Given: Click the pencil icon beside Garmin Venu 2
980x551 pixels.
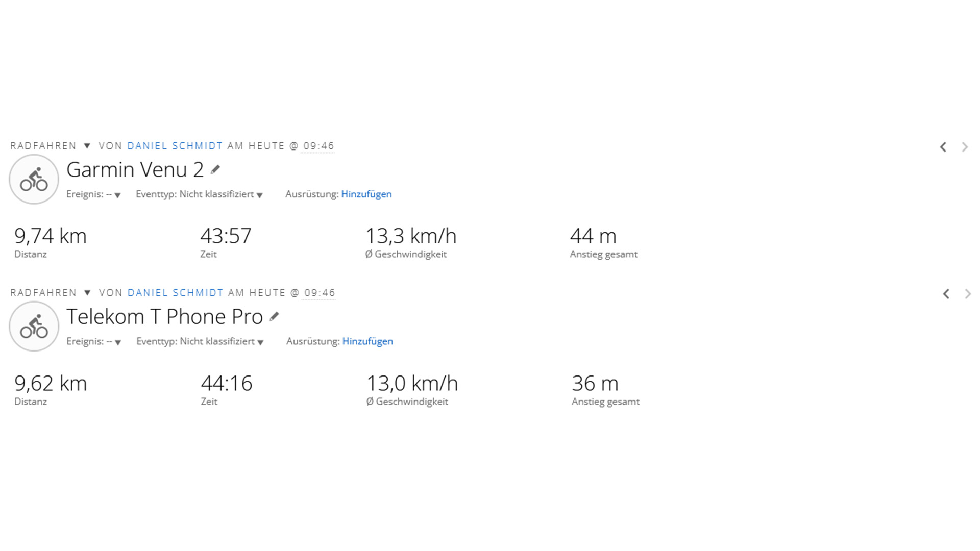Looking at the screenshot, I should (x=215, y=169).
